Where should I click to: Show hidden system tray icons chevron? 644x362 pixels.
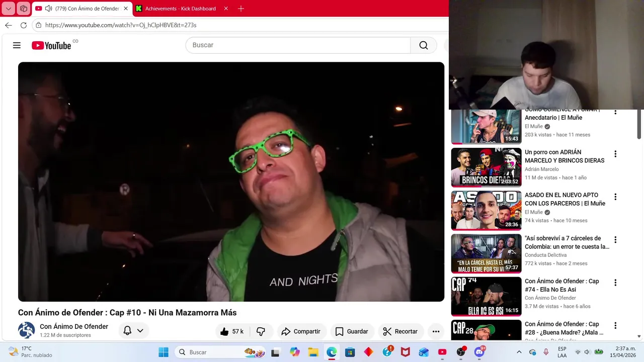[x=519, y=352]
